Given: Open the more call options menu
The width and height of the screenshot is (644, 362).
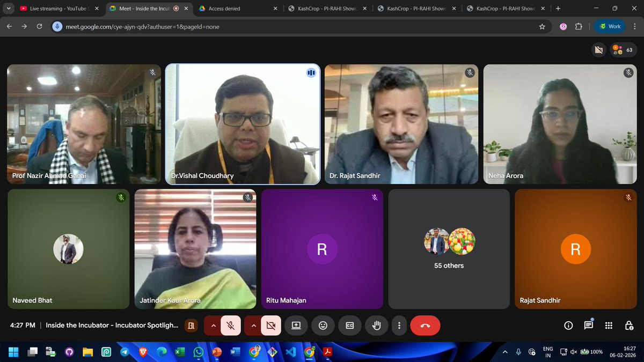Looking at the screenshot, I should (x=399, y=326).
